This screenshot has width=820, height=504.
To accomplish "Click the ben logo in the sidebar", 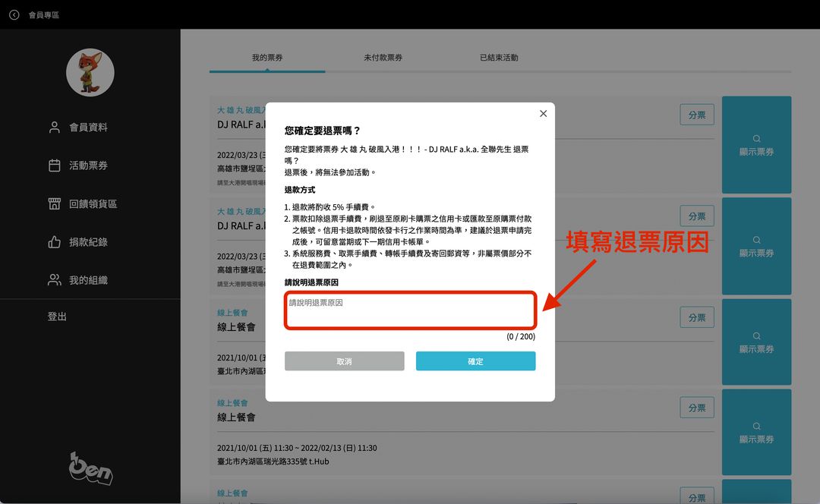I will point(90,468).
